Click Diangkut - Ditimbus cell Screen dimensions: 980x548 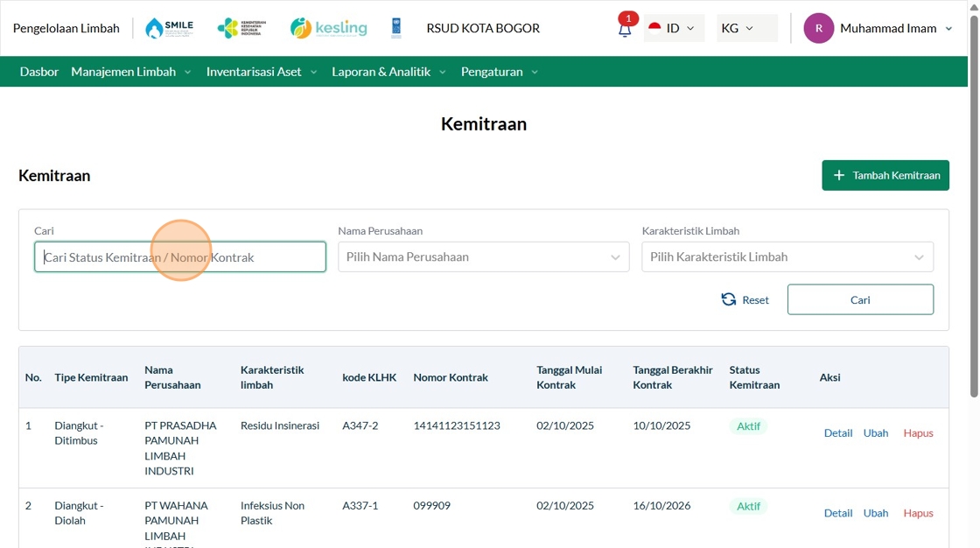pos(79,433)
